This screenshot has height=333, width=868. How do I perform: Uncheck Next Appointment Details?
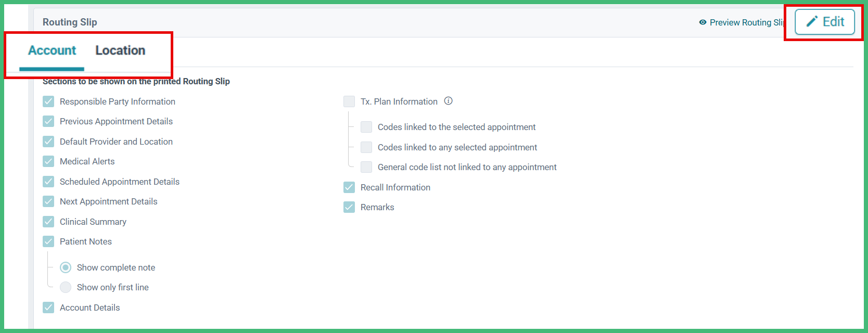coord(48,201)
